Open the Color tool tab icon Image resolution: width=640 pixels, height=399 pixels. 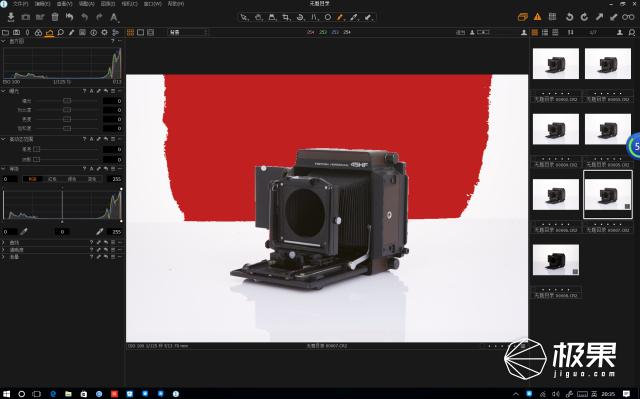[38, 32]
